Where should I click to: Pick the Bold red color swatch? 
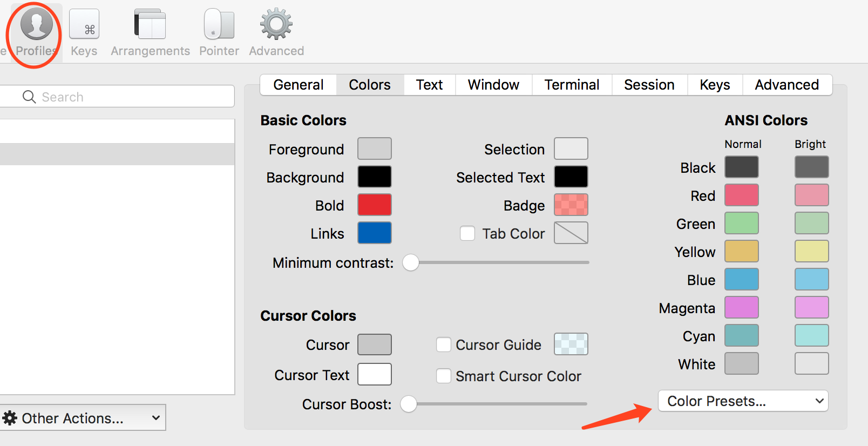coord(374,205)
